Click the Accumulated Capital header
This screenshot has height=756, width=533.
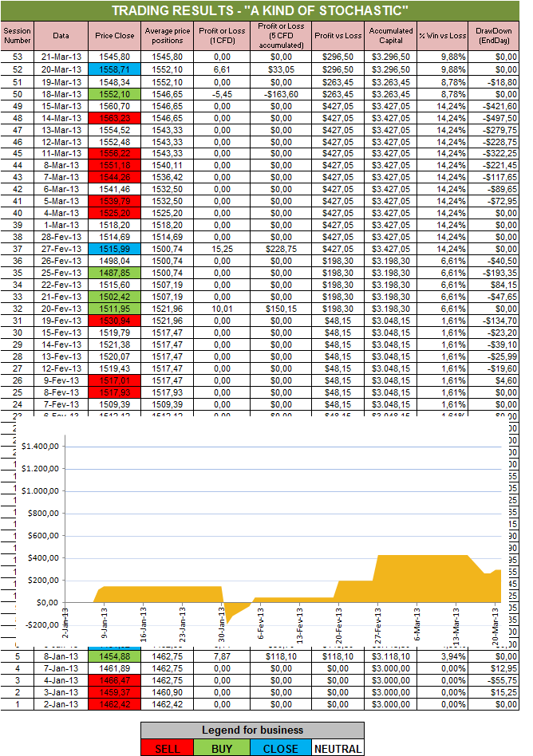(x=390, y=36)
